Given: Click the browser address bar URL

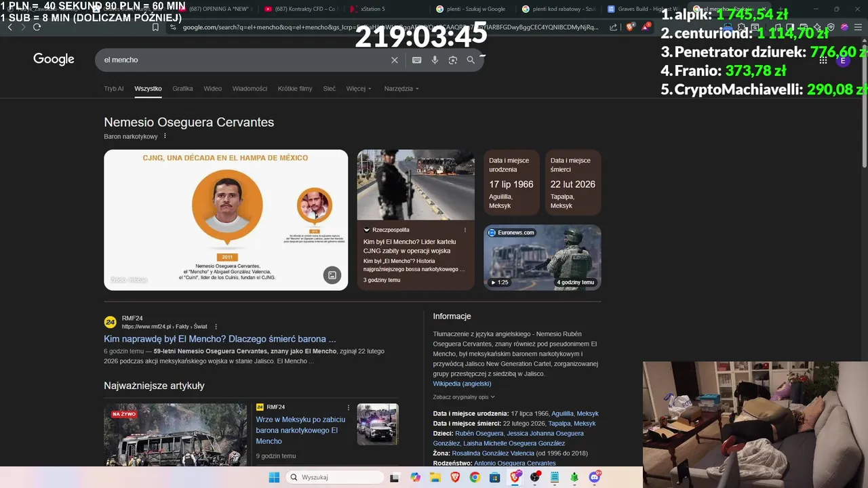Looking at the screenshot, I should click(x=391, y=27).
